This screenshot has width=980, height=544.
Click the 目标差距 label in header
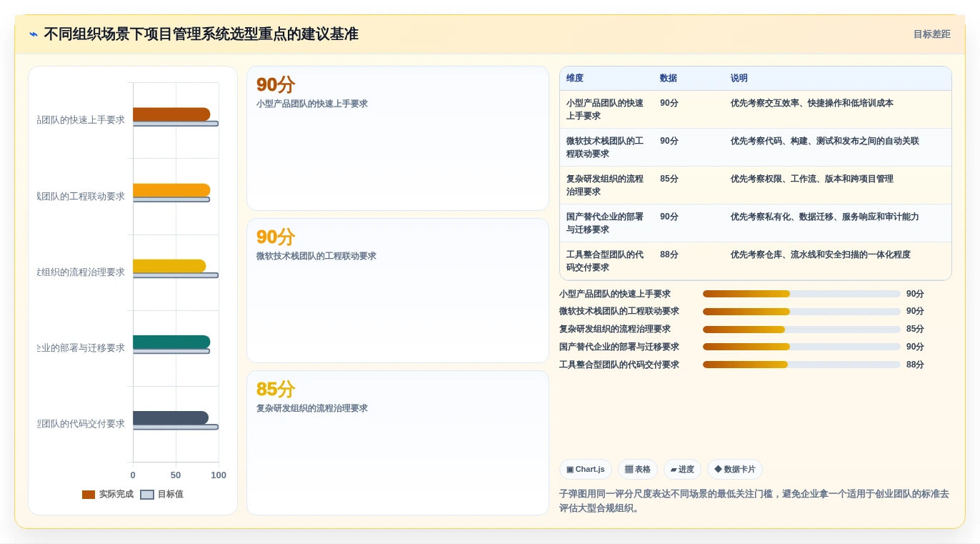click(931, 34)
